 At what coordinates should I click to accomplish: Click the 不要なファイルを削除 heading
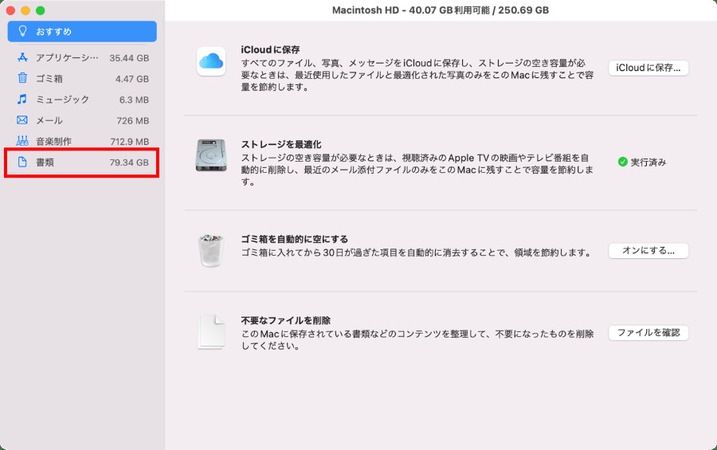point(286,320)
